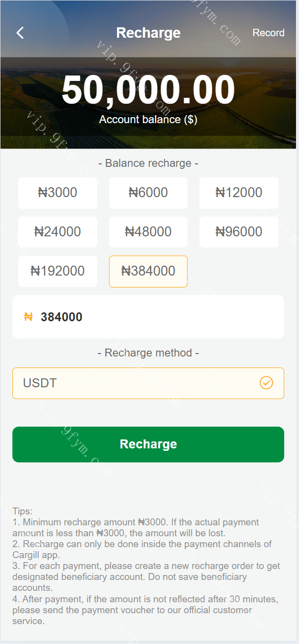Click the Account balance ($) label
299x644 pixels.
coord(148,120)
